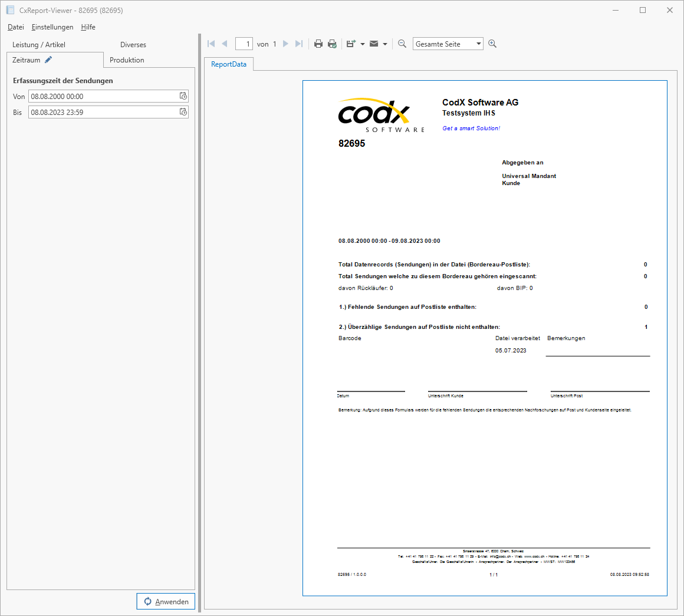Click the date 05.07.2023 in report

511,351
